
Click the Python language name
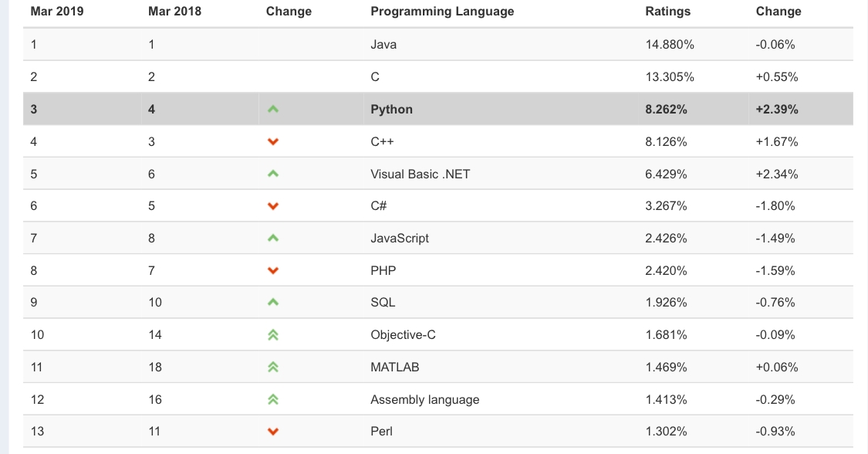coord(391,110)
